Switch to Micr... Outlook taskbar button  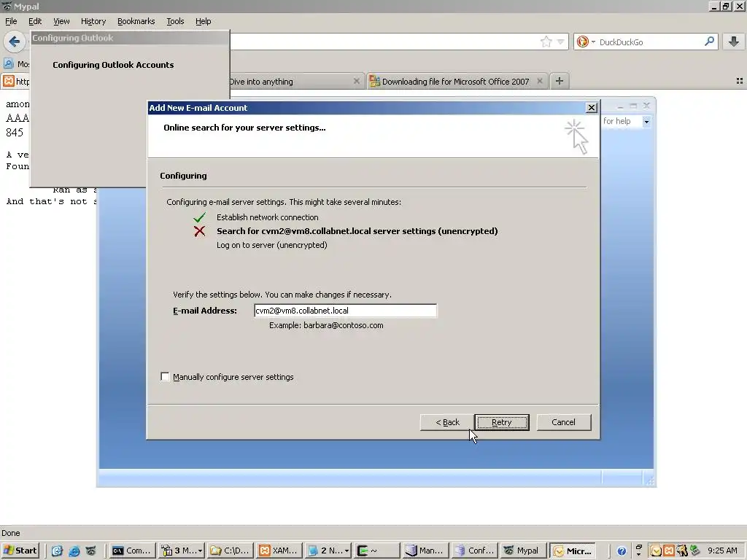click(573, 551)
